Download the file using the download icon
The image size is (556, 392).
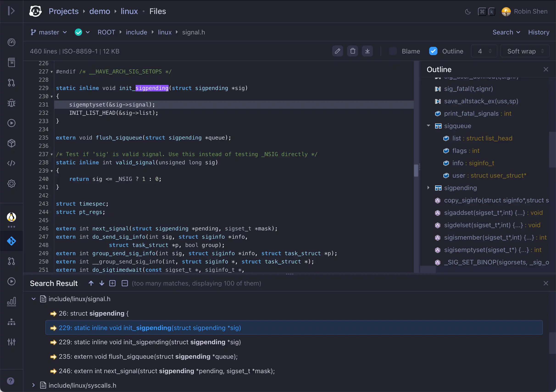click(367, 51)
